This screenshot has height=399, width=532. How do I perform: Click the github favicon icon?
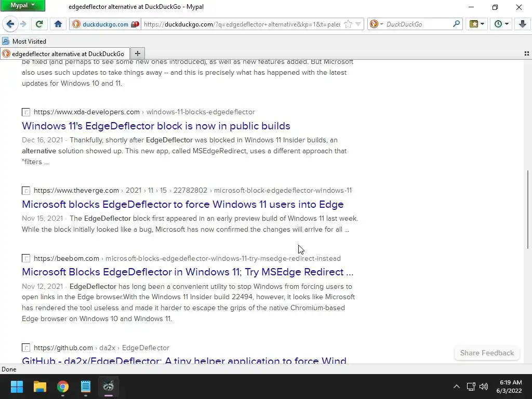[x=26, y=348]
